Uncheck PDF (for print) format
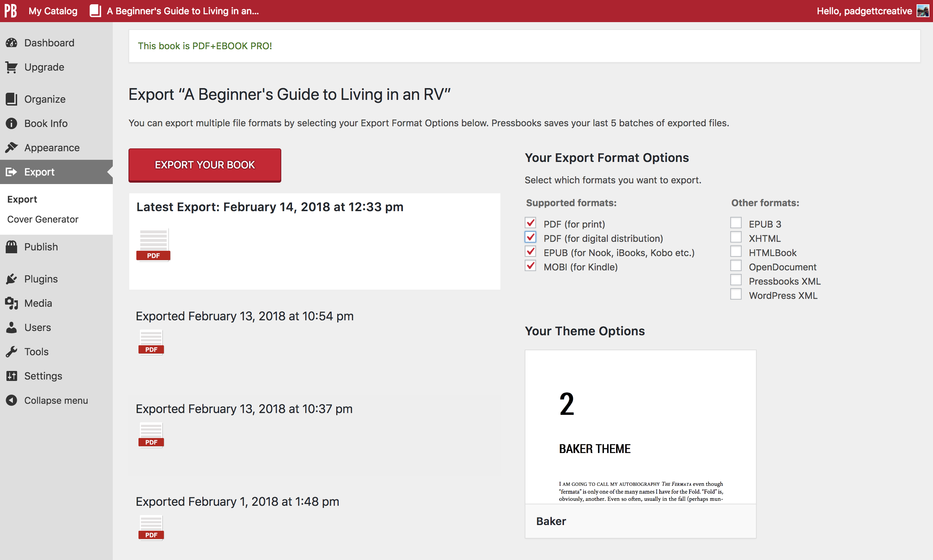933x560 pixels. coord(530,223)
